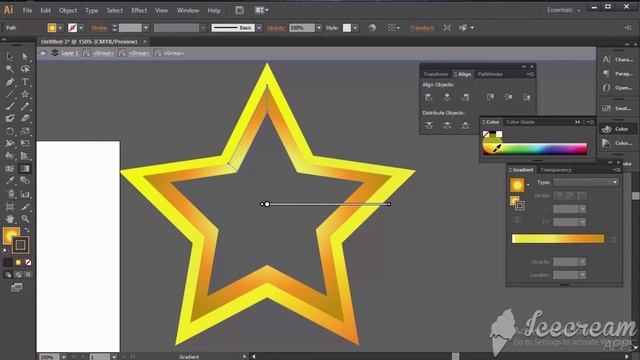Screen dimensions: 640x360
Task: Set paint mode to Color
Action: tap(8, 262)
